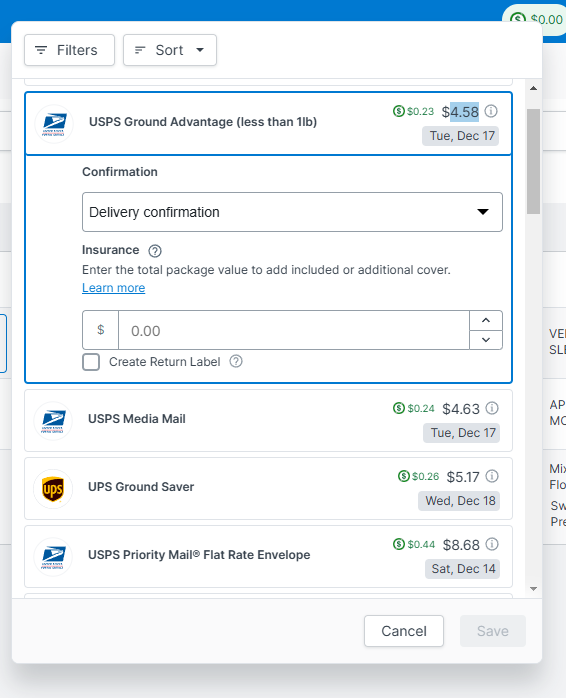Expand the Delivery confirmation dropdown

point(292,212)
